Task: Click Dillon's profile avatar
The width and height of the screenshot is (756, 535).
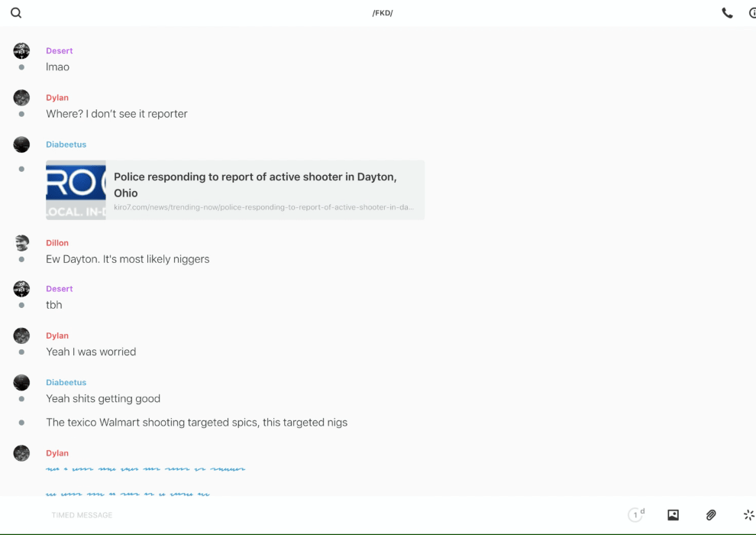Action: pyautogui.click(x=21, y=243)
